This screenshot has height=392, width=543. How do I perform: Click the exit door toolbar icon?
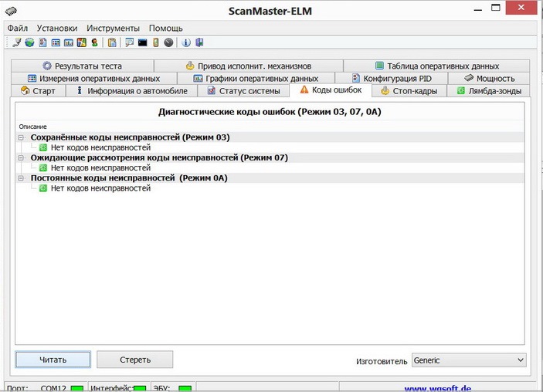pos(199,42)
